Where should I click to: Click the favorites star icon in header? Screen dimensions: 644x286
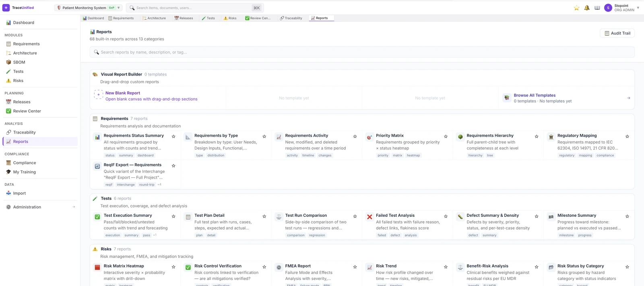(576, 8)
